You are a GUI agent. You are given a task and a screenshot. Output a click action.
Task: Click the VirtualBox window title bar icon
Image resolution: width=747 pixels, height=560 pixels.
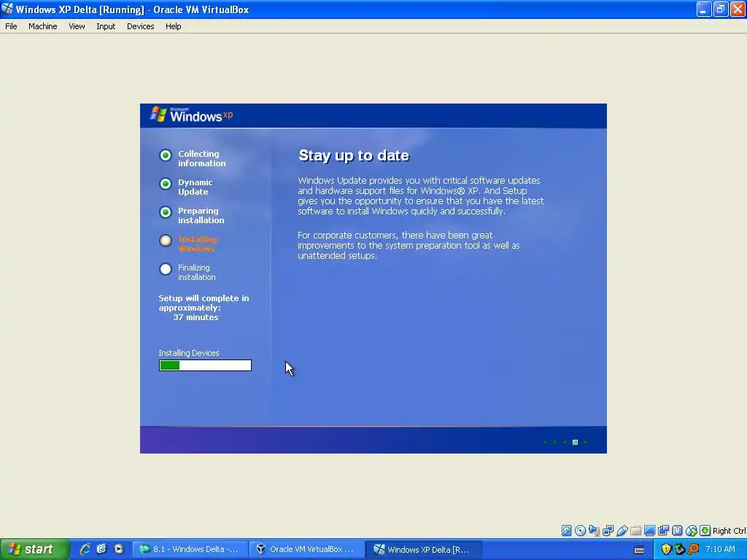(7, 9)
